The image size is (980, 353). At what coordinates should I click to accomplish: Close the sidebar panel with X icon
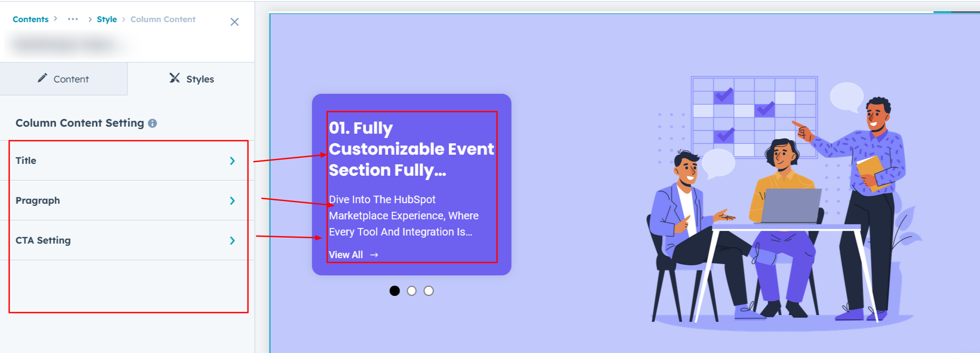click(234, 22)
